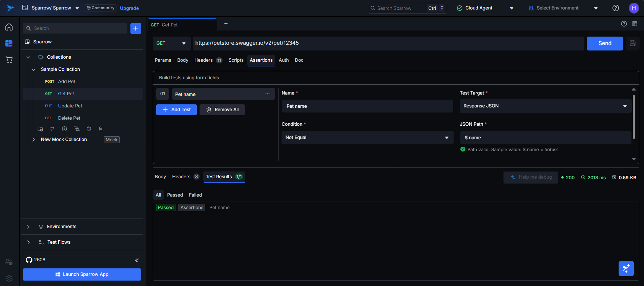
Task: Click the JSON Path input field
Action: [x=545, y=138]
